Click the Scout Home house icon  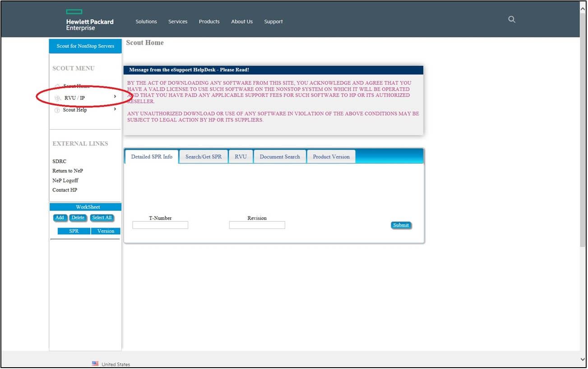[x=57, y=86]
